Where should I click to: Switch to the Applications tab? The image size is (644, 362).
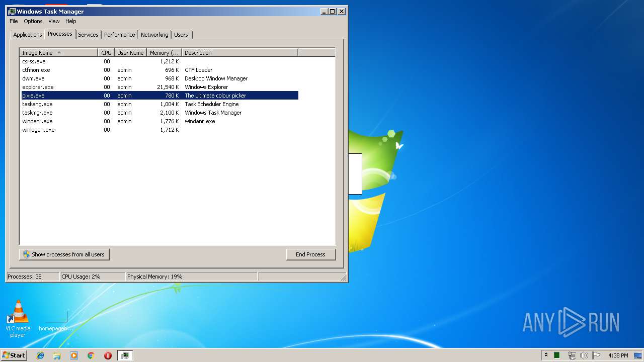(x=28, y=35)
